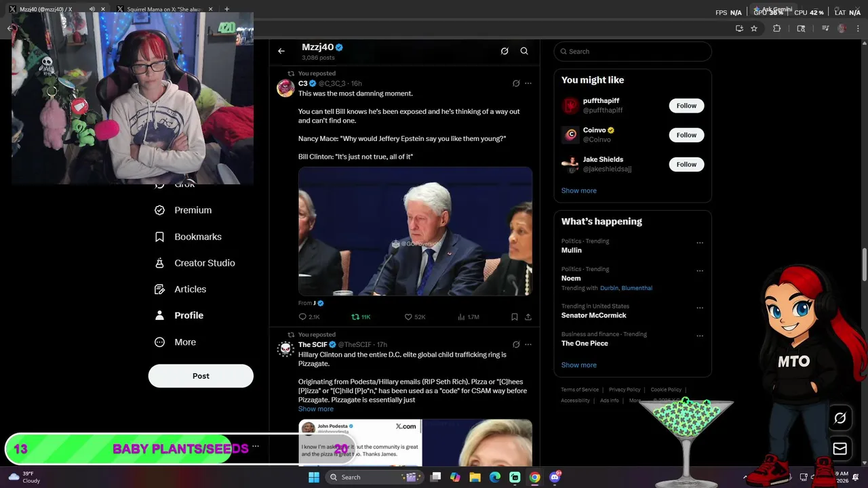Click the X search field
The image size is (868, 488).
(633, 52)
